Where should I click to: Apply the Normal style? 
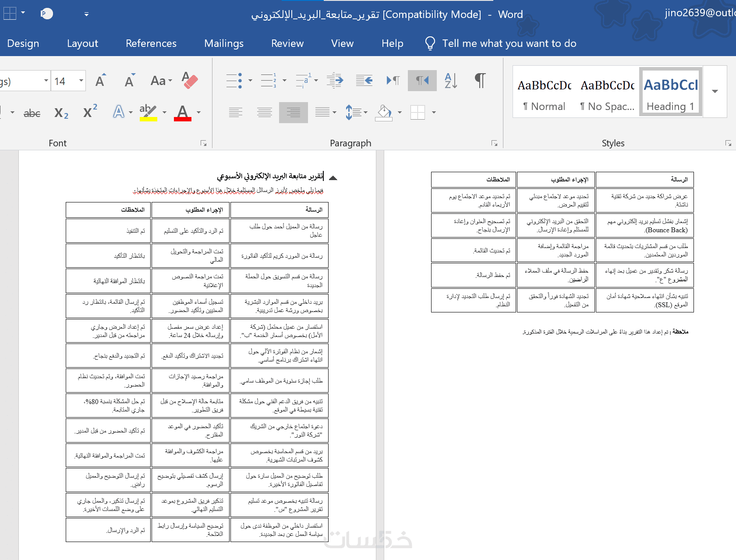(544, 92)
